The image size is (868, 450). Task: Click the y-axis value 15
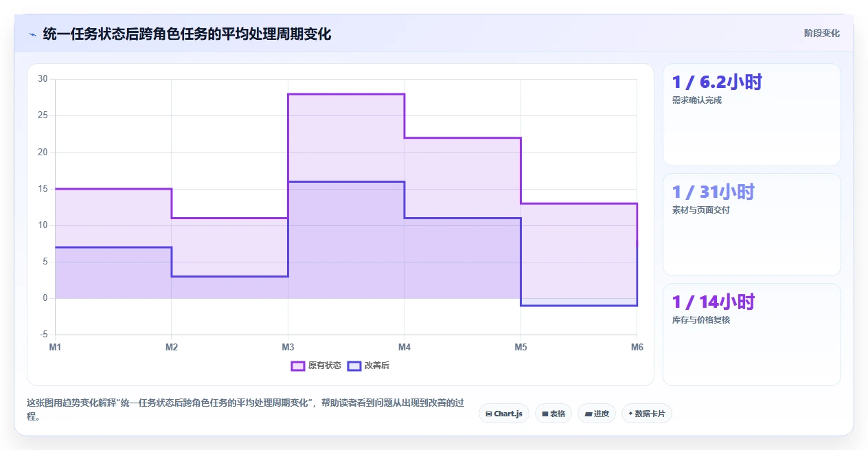[43, 189]
